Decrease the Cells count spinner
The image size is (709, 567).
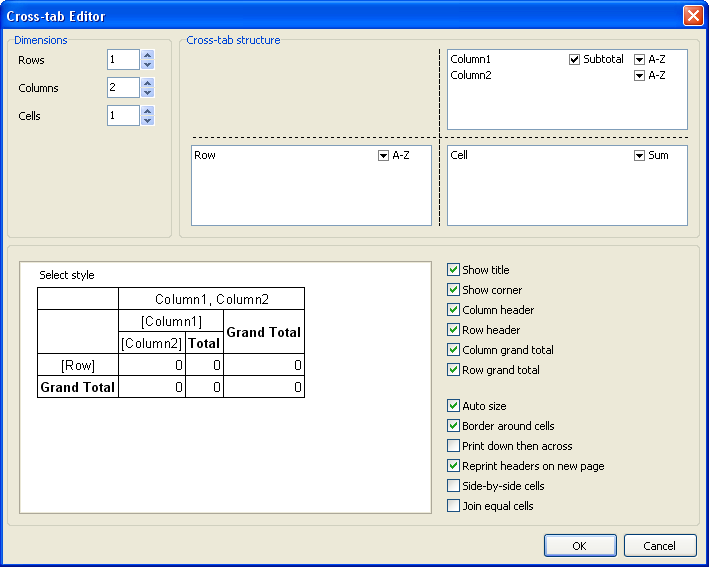[148, 121]
